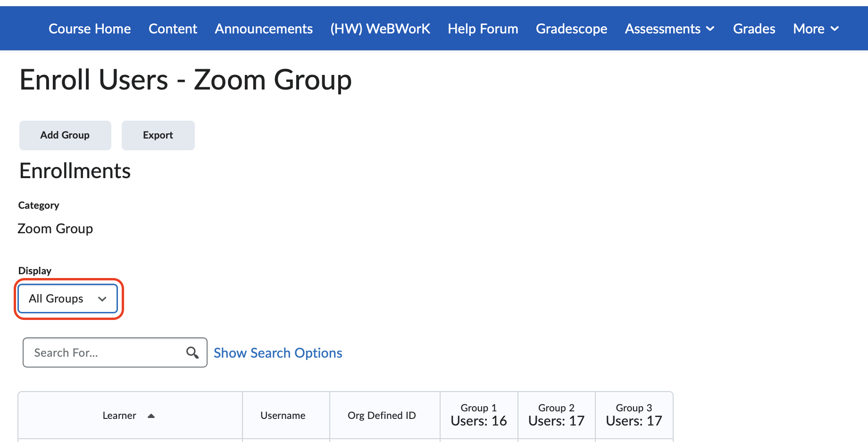This screenshot has width=868, height=442.
Task: Open the Announcements page
Action: (x=263, y=28)
